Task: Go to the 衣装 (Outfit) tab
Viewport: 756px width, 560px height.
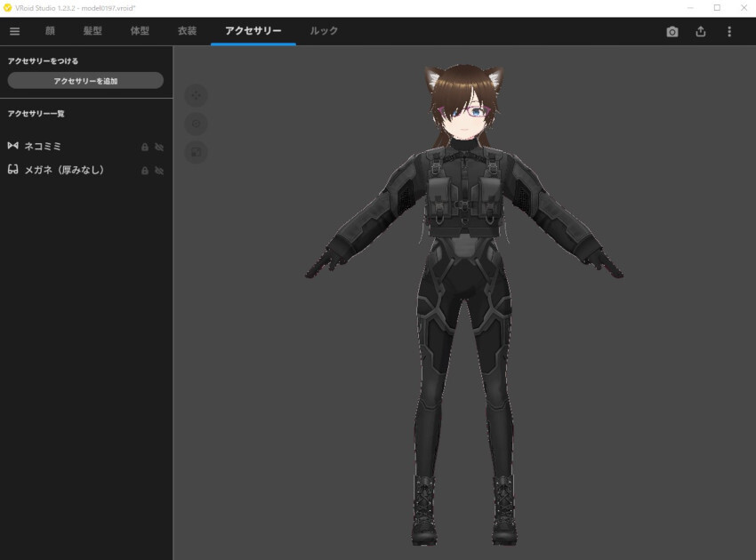Action: click(x=187, y=31)
